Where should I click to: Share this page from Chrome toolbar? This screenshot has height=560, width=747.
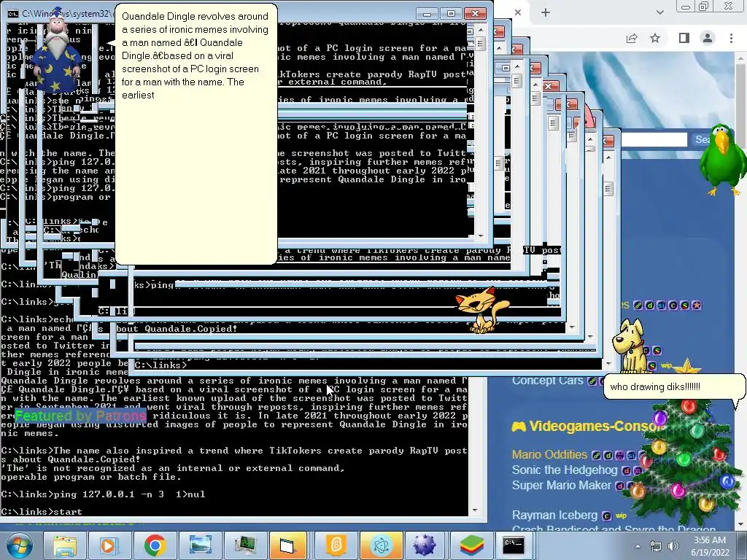pyautogui.click(x=632, y=38)
